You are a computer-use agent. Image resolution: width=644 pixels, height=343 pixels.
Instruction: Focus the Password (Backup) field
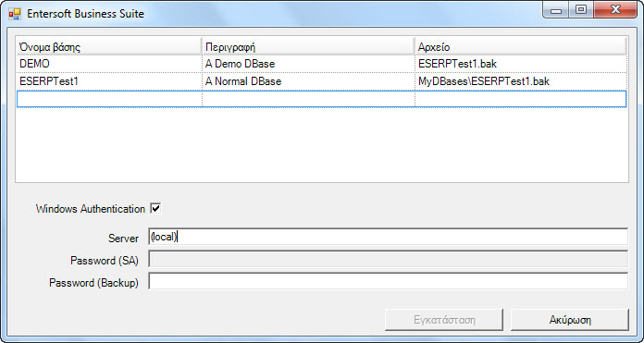coord(388,281)
